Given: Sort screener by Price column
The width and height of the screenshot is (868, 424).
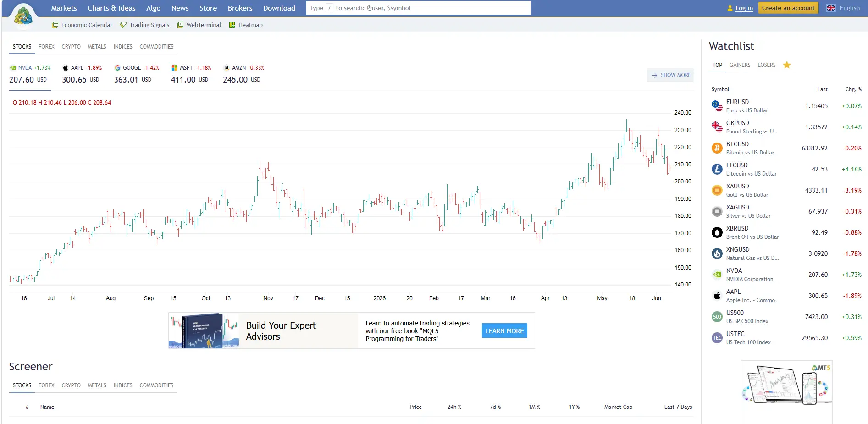Looking at the screenshot, I should [x=415, y=407].
